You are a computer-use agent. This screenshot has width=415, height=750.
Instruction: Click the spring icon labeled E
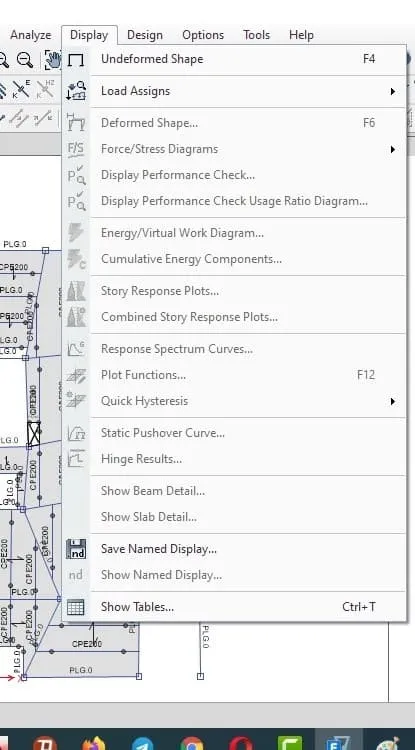(x=22, y=89)
